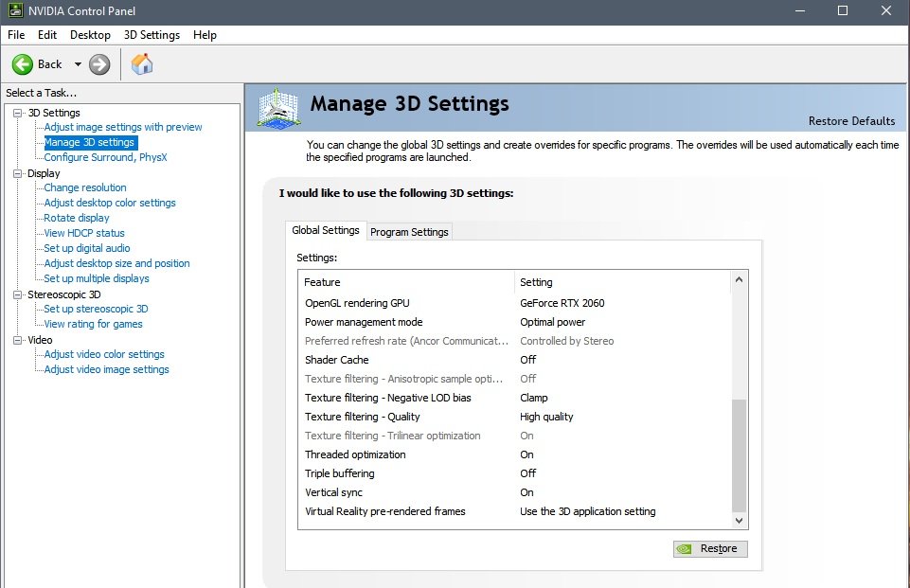
Task: Click Use the 3D application setting value
Action: (x=588, y=511)
